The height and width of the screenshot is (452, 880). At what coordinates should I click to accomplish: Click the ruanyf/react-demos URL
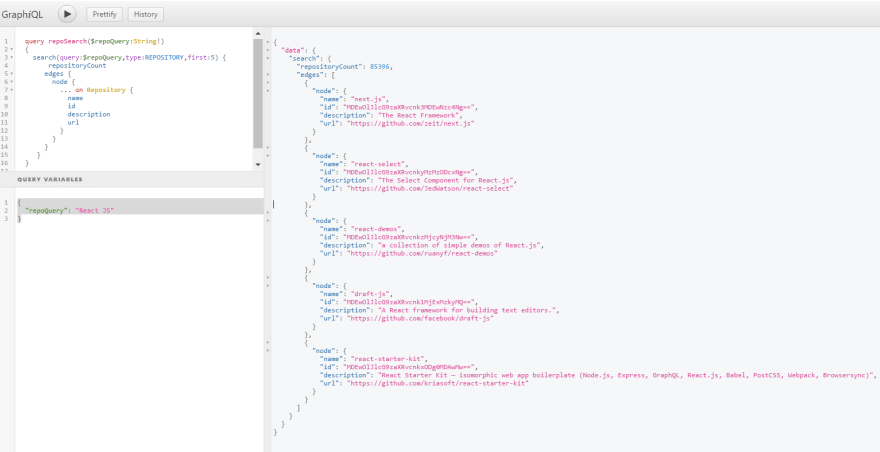422,253
